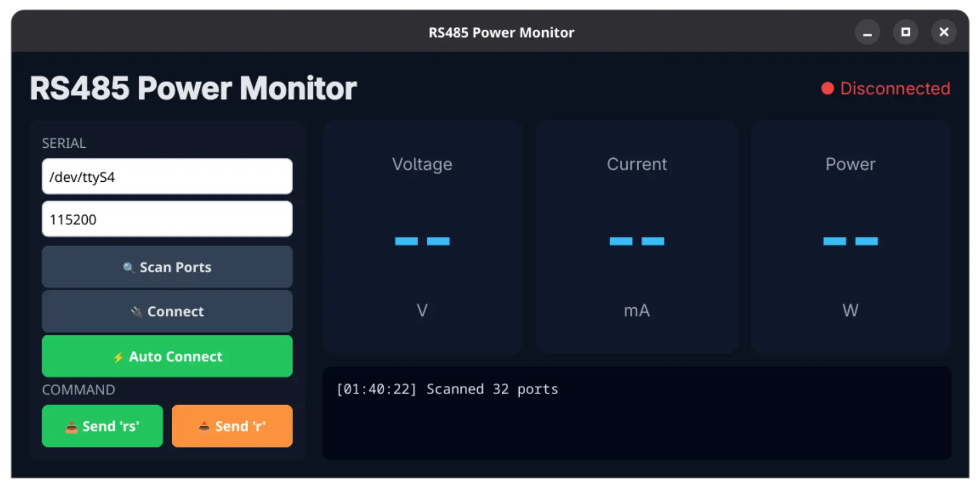
Task: Click the Voltage panel header
Action: tap(423, 164)
